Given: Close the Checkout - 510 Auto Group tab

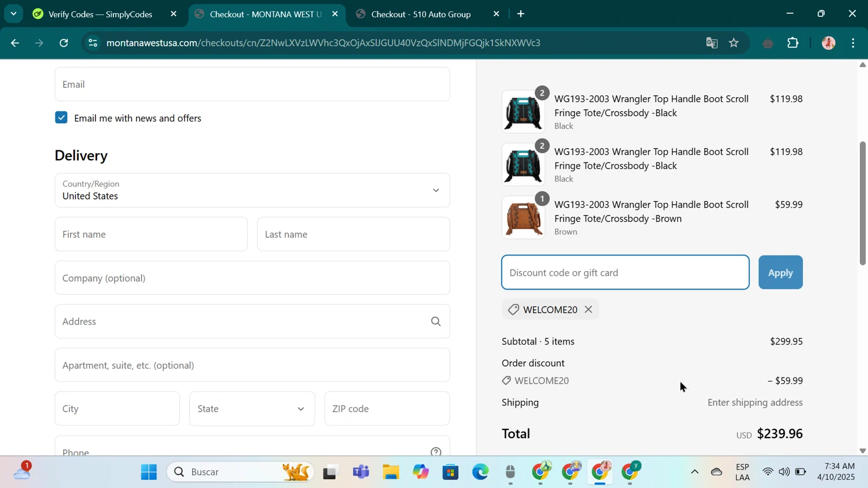Looking at the screenshot, I should 496,14.
